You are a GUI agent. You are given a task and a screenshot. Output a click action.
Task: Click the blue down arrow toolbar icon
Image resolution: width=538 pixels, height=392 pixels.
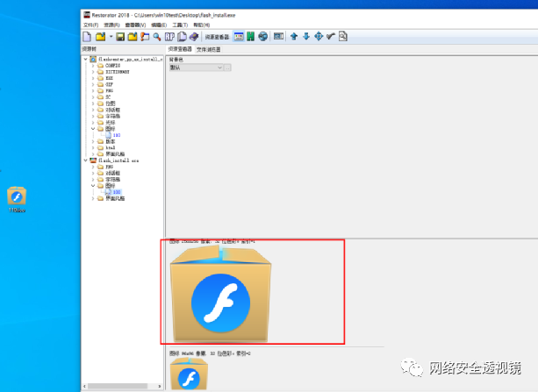(306, 36)
